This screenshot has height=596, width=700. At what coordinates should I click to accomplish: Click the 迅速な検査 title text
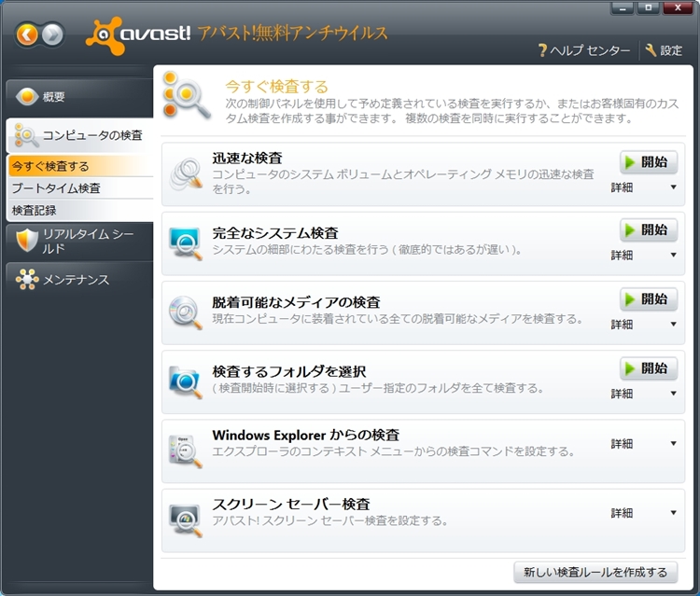click(x=247, y=158)
